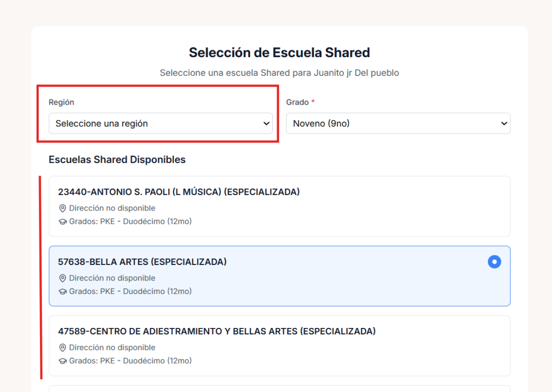Click location pin icon on Bella Artes card

click(x=63, y=278)
